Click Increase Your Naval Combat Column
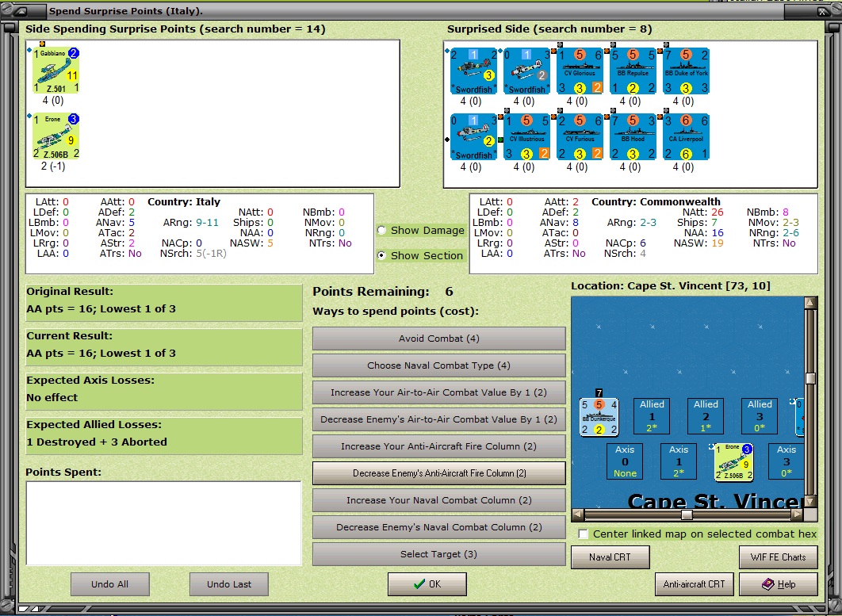Screen dimensions: 842x616 tap(438, 500)
